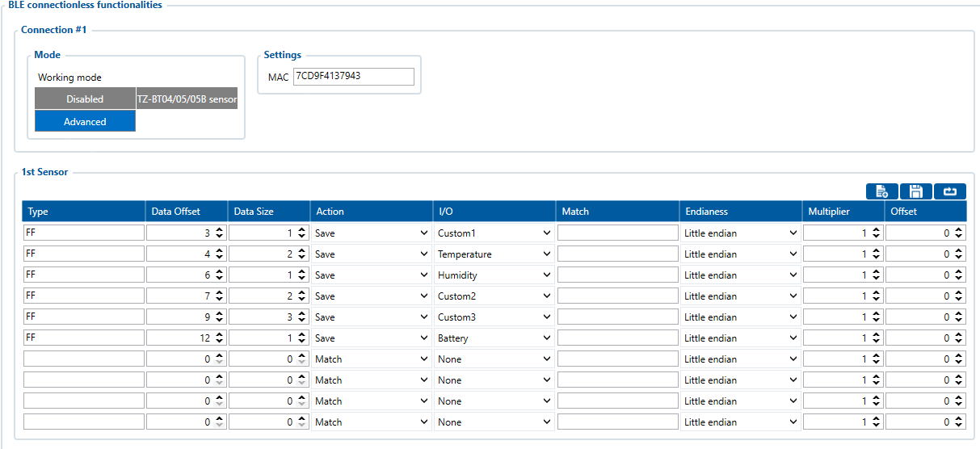Increase Data Offset in the Custom3 row
Viewport: 980px width, 449px height.
[x=218, y=314]
